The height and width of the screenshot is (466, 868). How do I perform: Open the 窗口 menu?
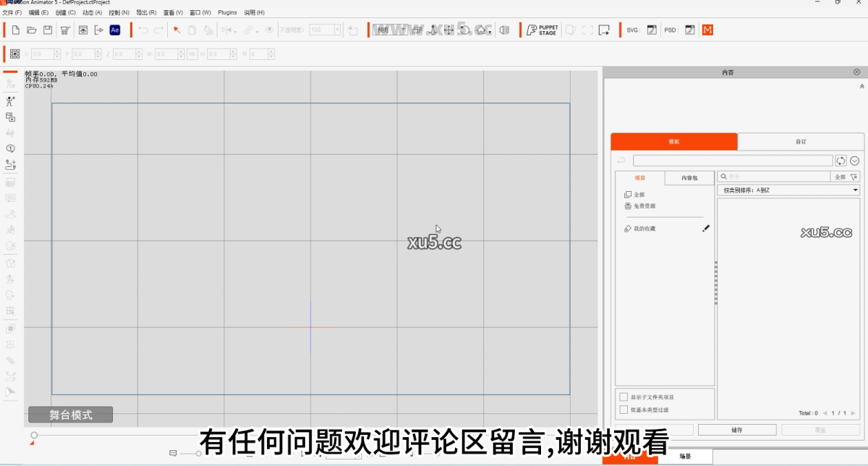[x=199, y=12]
